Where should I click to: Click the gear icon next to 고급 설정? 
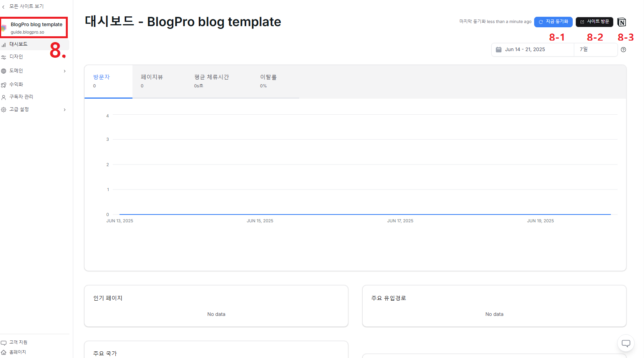click(x=4, y=110)
